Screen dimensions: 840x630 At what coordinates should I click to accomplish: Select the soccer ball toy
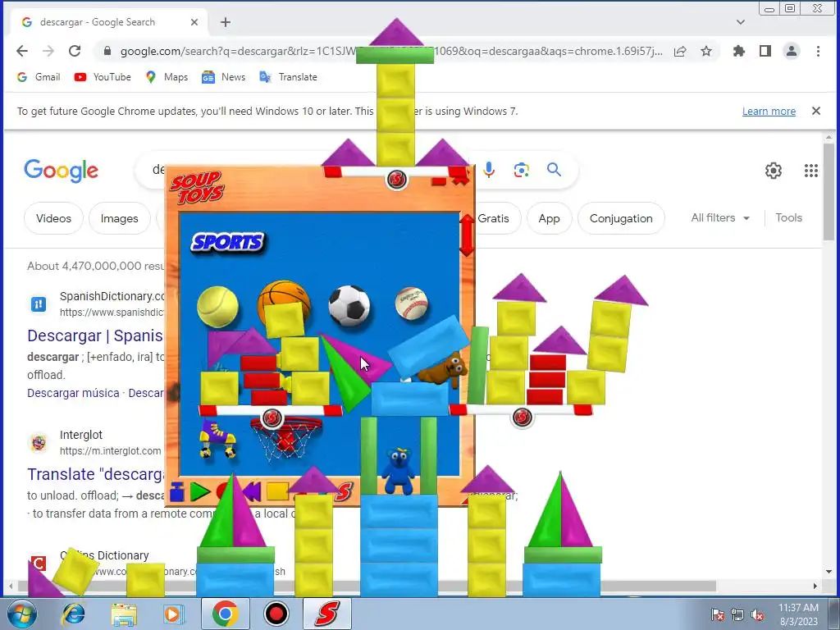tap(349, 305)
